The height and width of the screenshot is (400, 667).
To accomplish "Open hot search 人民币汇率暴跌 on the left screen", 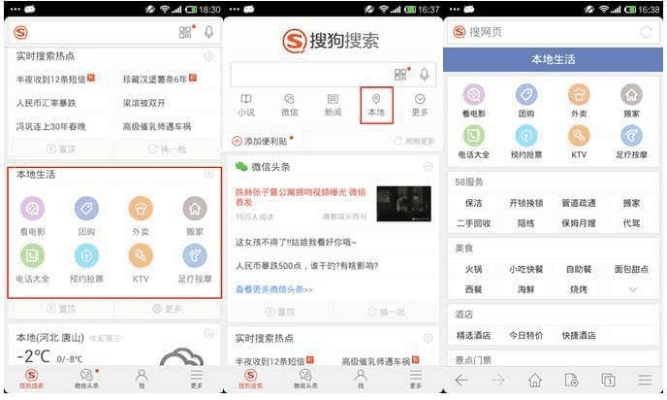I will point(46,103).
